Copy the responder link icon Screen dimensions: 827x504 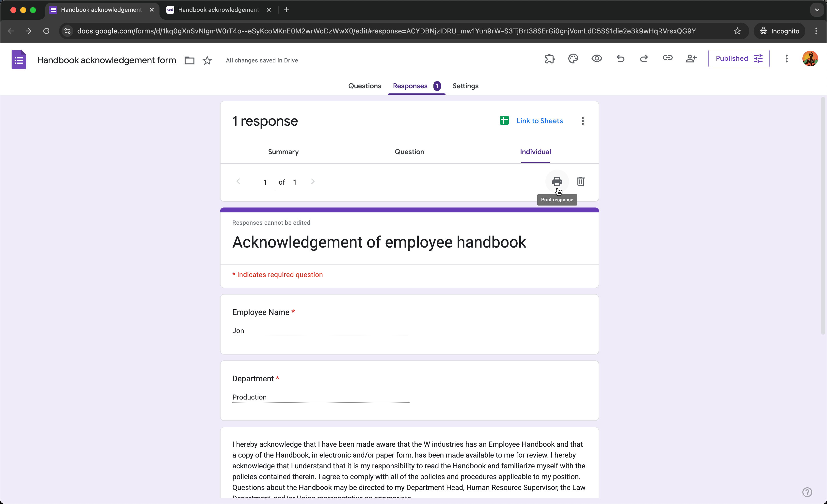pyautogui.click(x=668, y=58)
